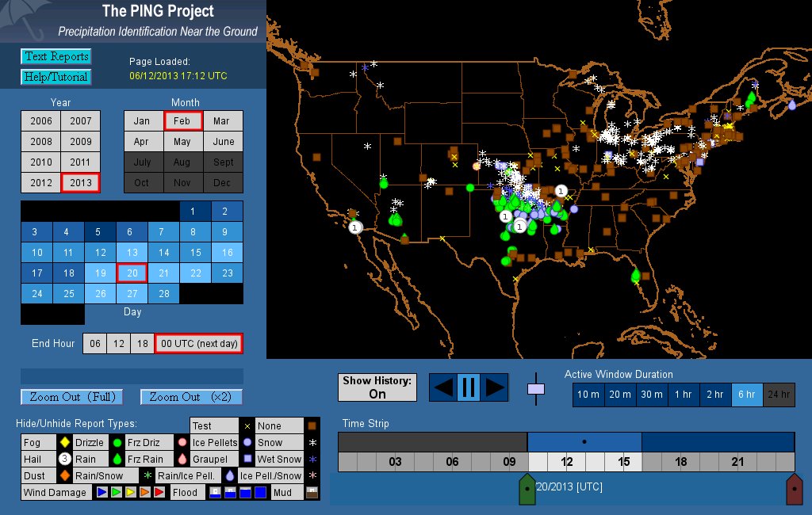The width and height of the screenshot is (812, 515).
Task: Click the animation speed slider handle
Action: 536,388
